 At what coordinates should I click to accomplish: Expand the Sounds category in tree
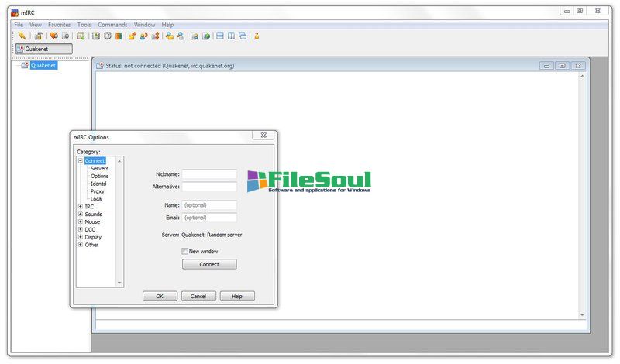coord(81,215)
